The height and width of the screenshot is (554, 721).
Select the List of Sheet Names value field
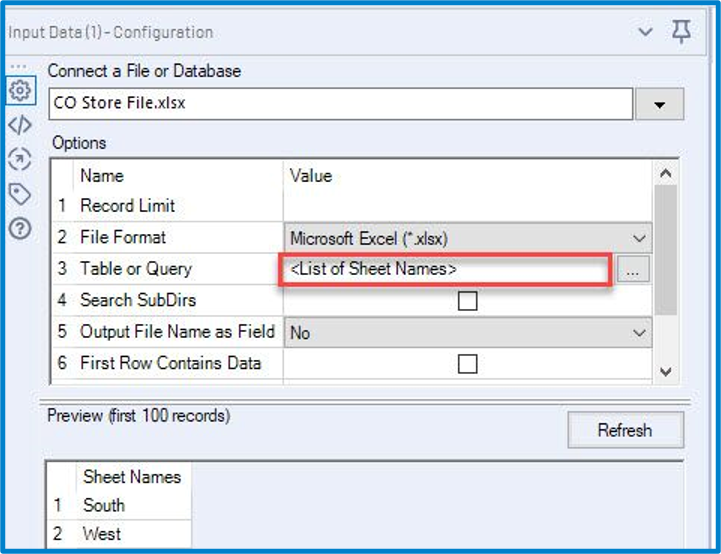pyautogui.click(x=446, y=269)
